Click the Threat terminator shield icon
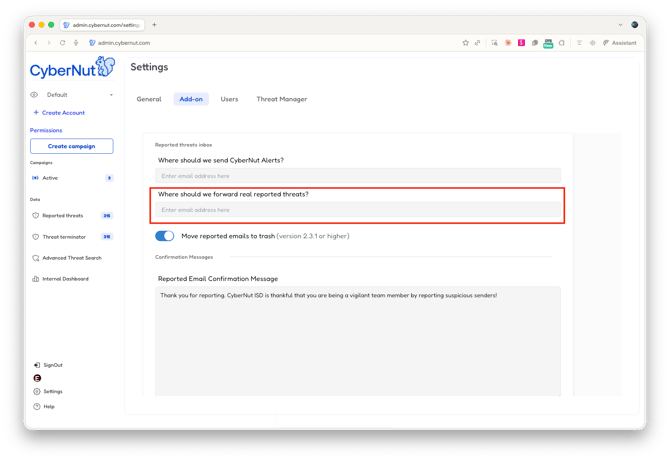Viewport: 670px width, 461px height. click(35, 237)
